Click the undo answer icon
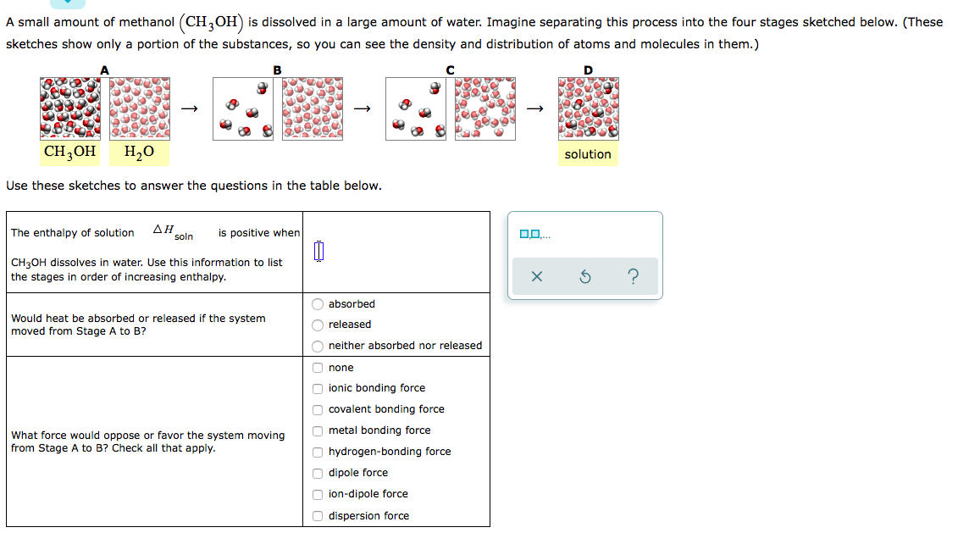Viewport: 980px width, 533px height. click(584, 276)
